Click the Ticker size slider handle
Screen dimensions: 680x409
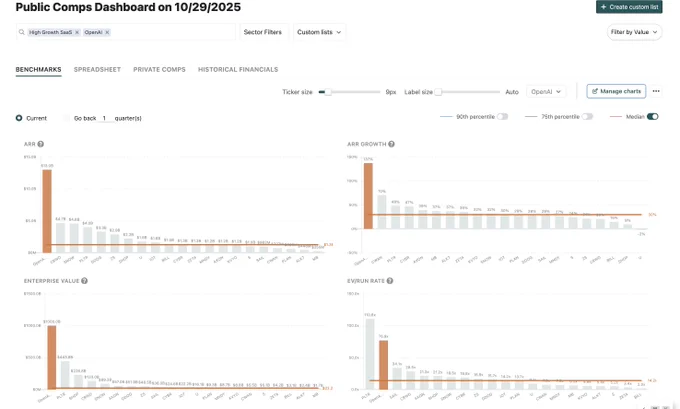(328, 92)
